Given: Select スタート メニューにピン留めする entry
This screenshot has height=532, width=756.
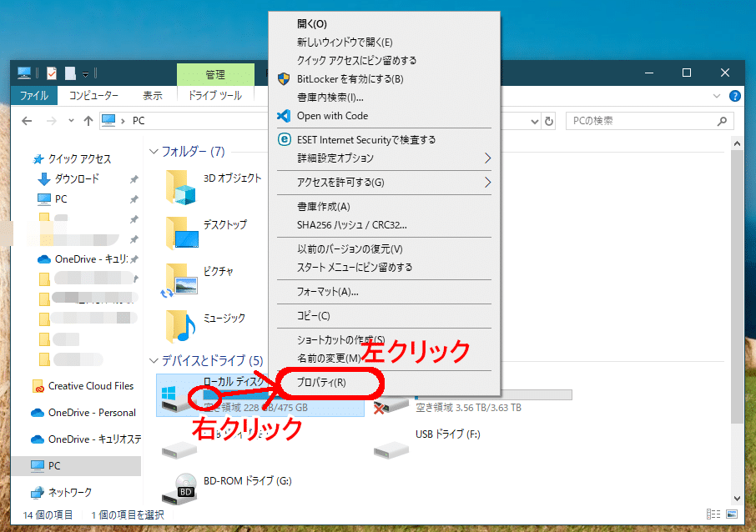Looking at the screenshot, I should (x=355, y=268).
